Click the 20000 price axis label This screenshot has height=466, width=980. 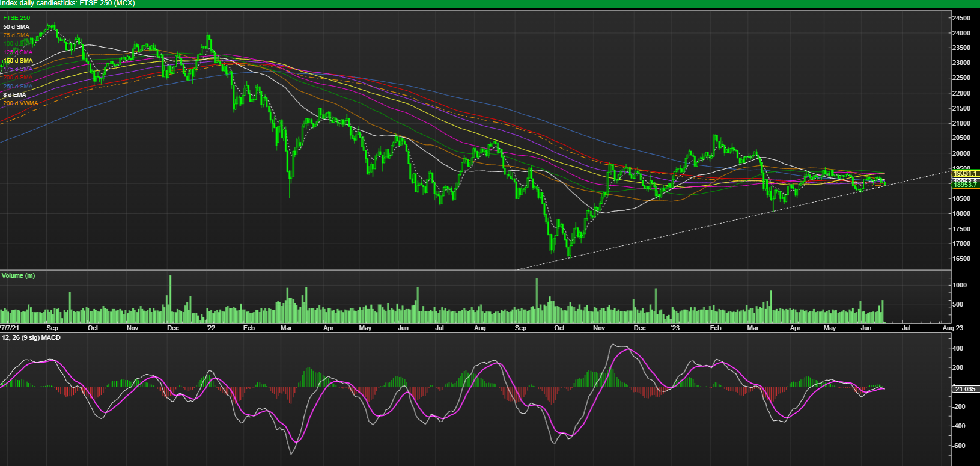[x=961, y=153]
